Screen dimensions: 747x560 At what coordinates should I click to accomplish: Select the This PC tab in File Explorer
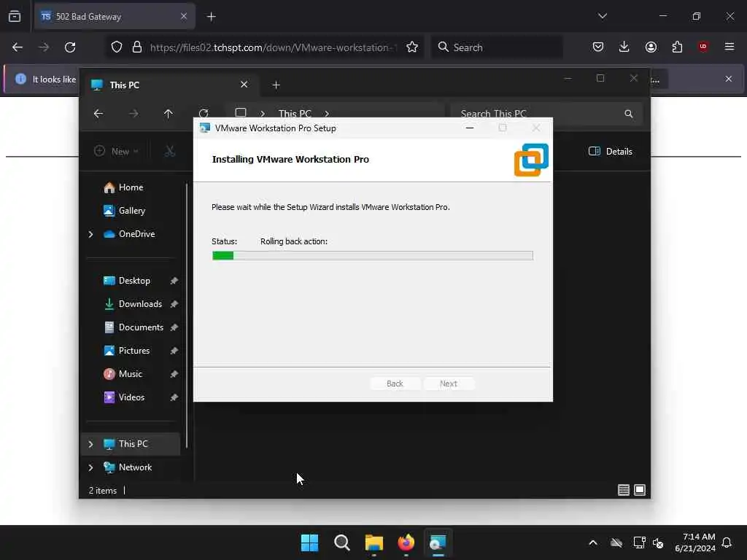169,85
